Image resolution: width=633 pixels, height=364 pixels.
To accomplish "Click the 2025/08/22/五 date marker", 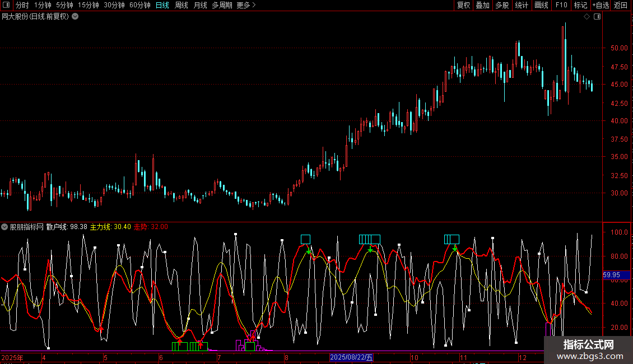I will [x=351, y=357].
